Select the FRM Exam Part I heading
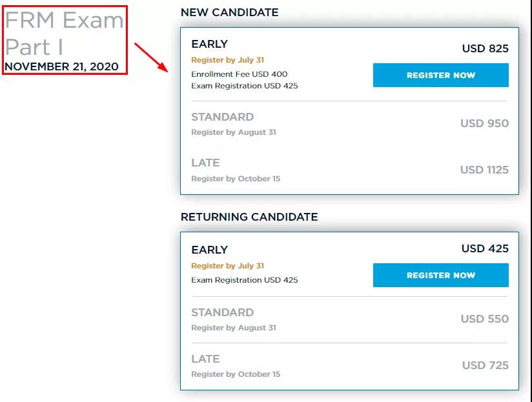This screenshot has height=402, width=532. point(64,33)
